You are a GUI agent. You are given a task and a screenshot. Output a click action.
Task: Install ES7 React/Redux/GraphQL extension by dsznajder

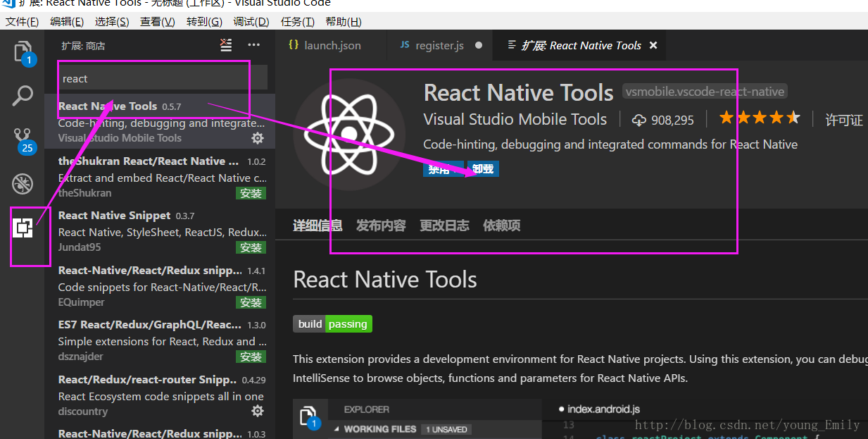pos(251,357)
